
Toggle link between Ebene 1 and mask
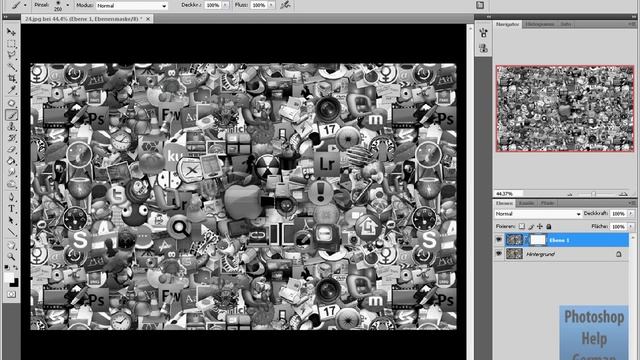pos(527,240)
